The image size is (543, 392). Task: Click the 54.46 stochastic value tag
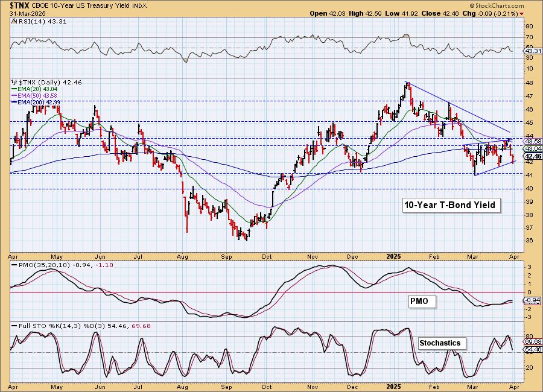[x=533, y=350]
